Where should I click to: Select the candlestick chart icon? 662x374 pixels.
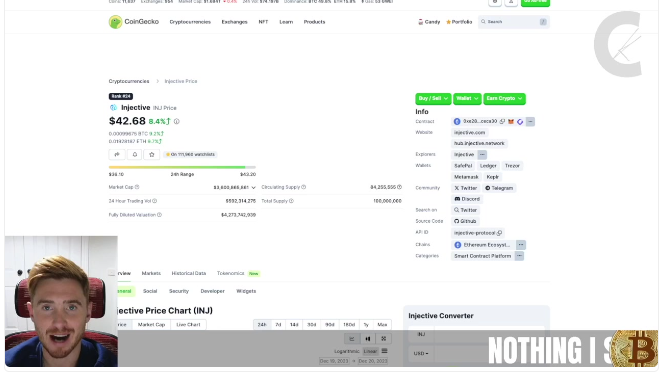[368, 339]
